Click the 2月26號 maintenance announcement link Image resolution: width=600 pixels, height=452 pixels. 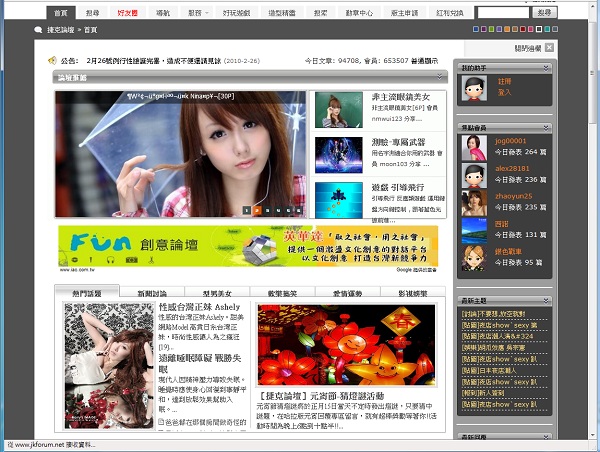[x=154, y=60]
